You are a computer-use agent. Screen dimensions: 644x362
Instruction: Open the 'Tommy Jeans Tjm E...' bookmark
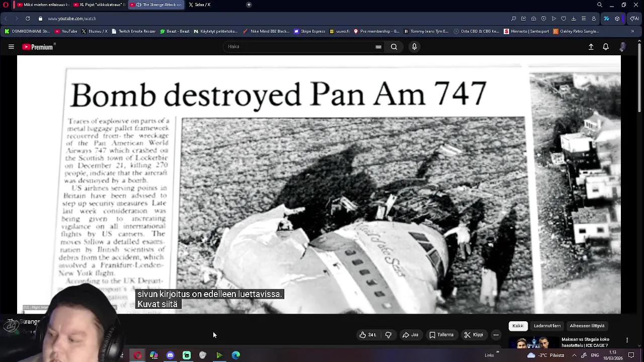[x=426, y=31]
